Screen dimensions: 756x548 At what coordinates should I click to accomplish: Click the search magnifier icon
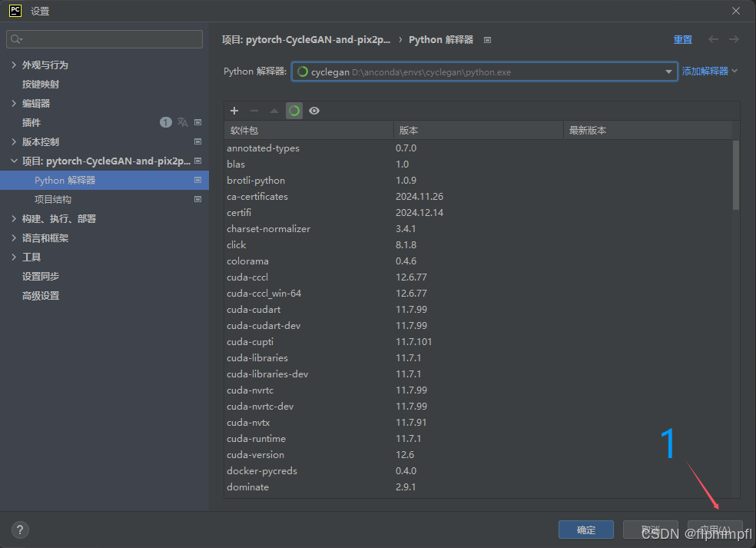16,39
